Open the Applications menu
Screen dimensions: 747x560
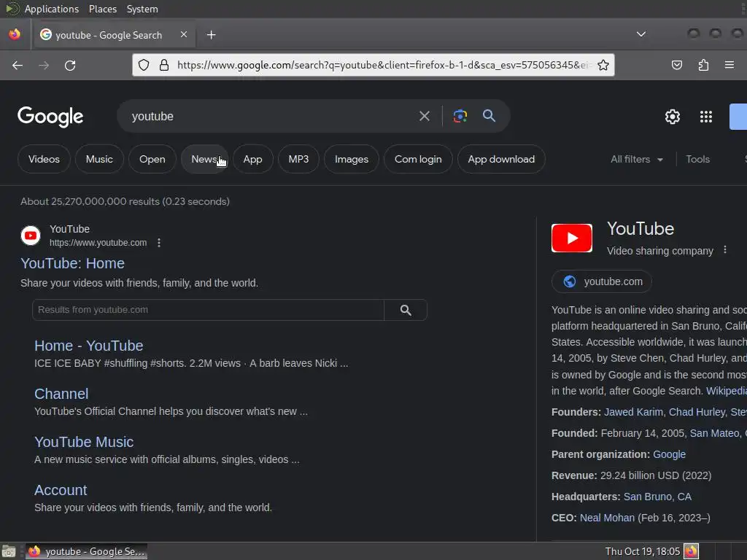click(52, 9)
